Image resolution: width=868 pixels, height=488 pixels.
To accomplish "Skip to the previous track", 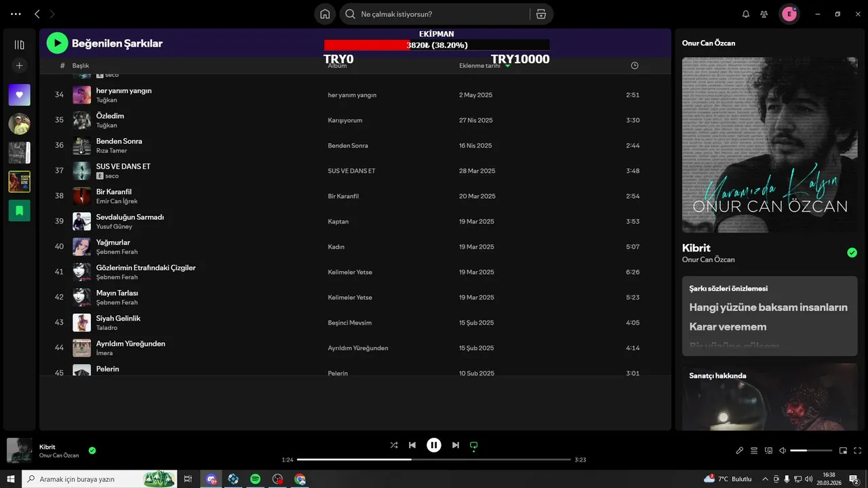I will 412,445.
